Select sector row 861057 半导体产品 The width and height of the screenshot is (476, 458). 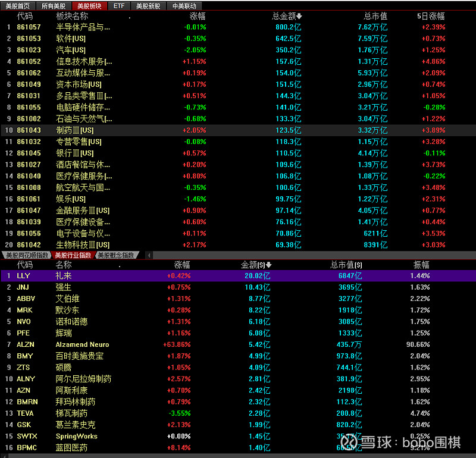(x=238, y=27)
